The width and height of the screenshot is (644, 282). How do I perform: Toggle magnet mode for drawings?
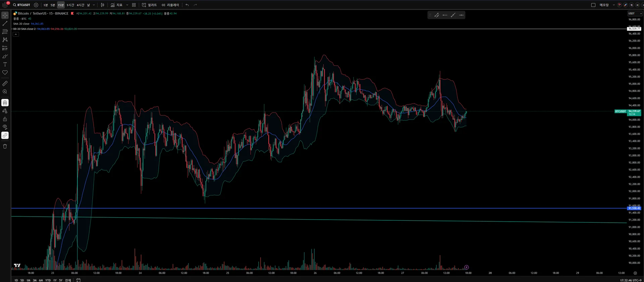5,103
